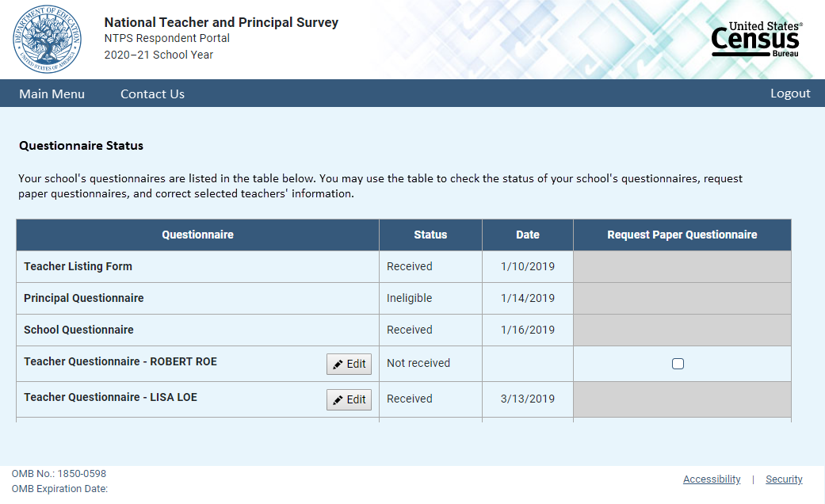Open the Security footer link
The width and height of the screenshot is (825, 504).
click(x=784, y=479)
